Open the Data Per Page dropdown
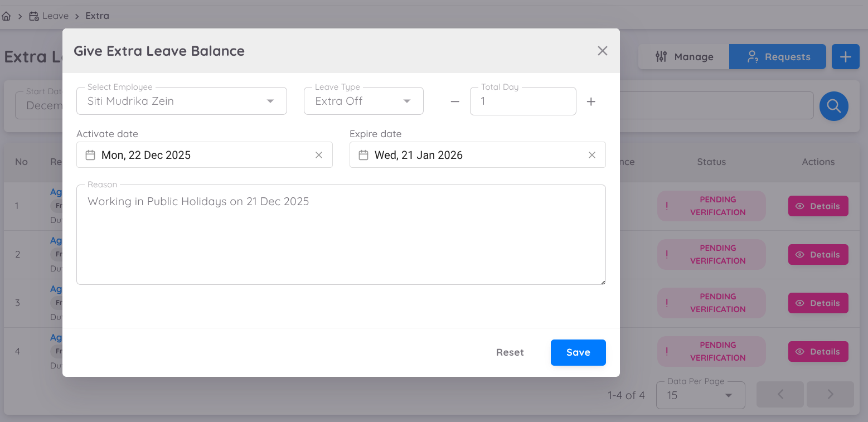Image resolution: width=868 pixels, height=422 pixels. click(728, 395)
